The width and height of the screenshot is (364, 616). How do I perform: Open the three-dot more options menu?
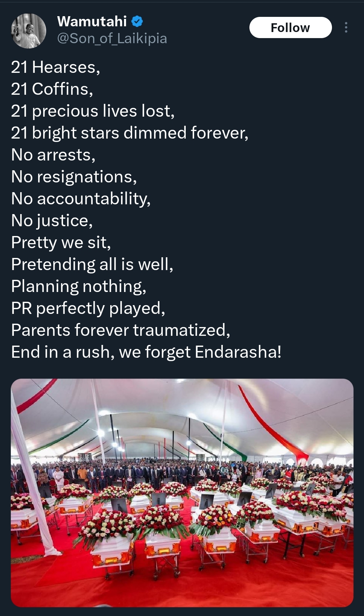coord(346,27)
